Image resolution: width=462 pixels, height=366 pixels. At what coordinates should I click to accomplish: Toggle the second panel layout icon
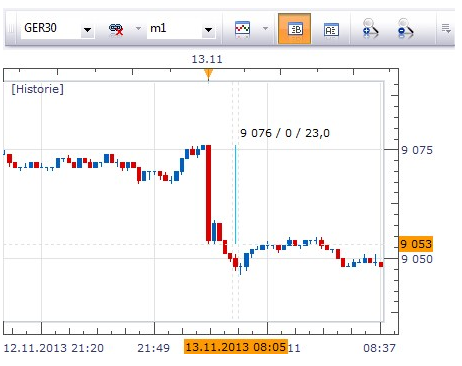[331, 30]
